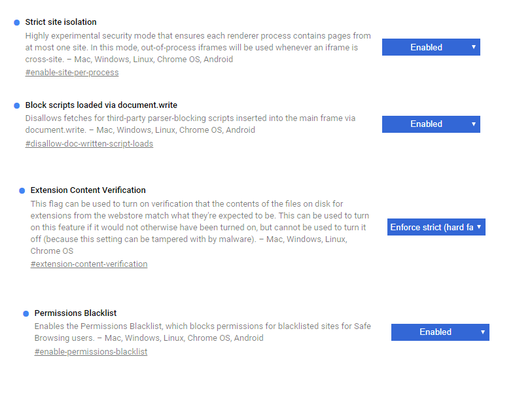Open the Permissions Blacklist Enabled dropdown
Screen dimensions: 532x401
(x=440, y=332)
